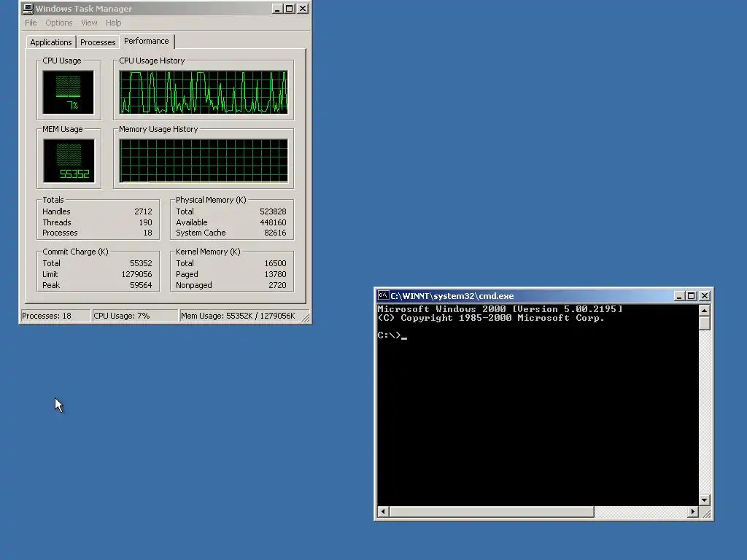Click Physical Memory Total 523828

pyautogui.click(x=273, y=211)
